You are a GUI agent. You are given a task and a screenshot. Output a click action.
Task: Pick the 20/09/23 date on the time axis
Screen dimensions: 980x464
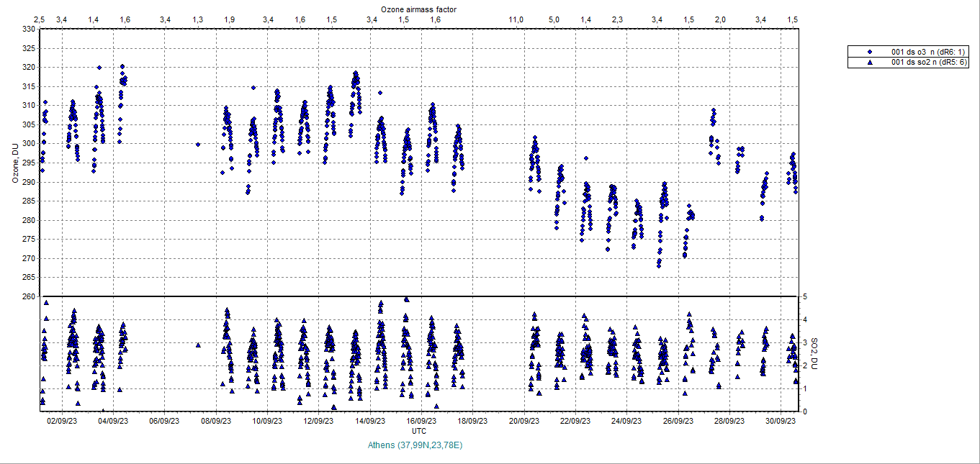click(x=523, y=422)
